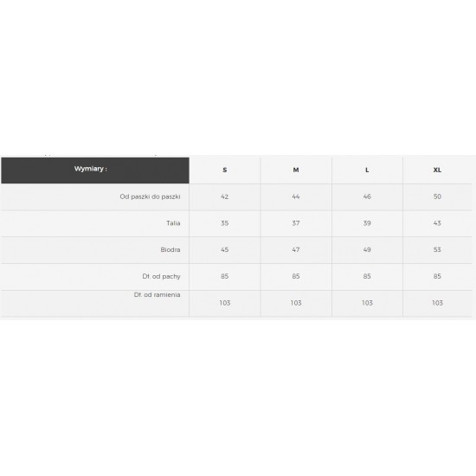476x476 pixels.
Task: Click Biodra value 49 for L
Action: tap(367, 250)
